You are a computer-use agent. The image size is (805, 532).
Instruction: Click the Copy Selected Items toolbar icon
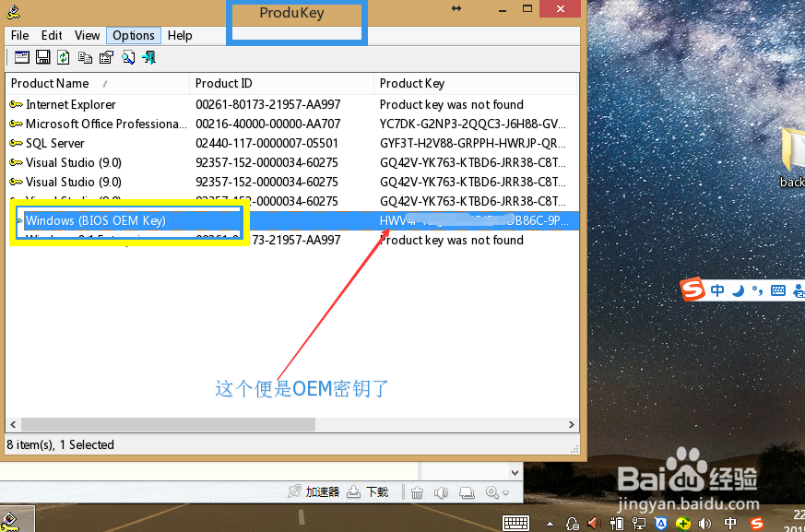point(84,56)
